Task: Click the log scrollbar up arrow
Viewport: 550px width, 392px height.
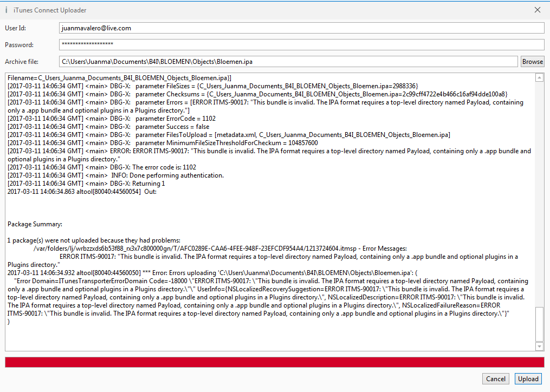Action: pos(540,77)
